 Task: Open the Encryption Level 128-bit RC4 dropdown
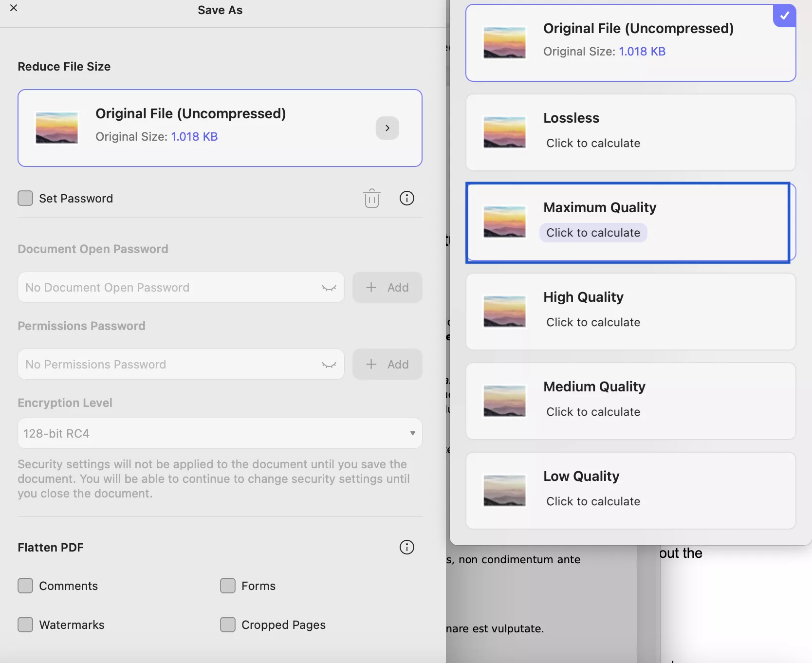pyautogui.click(x=220, y=433)
